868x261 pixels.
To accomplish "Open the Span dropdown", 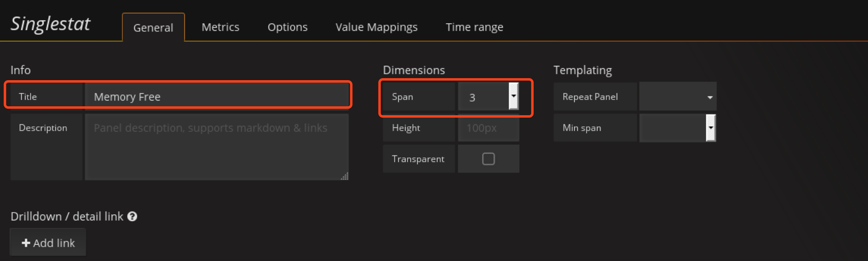I will 513,97.
